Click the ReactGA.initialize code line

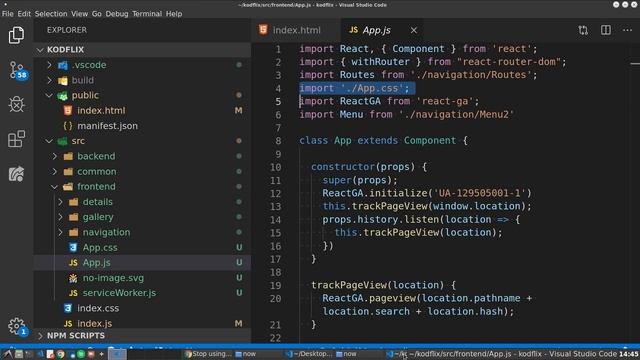[427, 193]
